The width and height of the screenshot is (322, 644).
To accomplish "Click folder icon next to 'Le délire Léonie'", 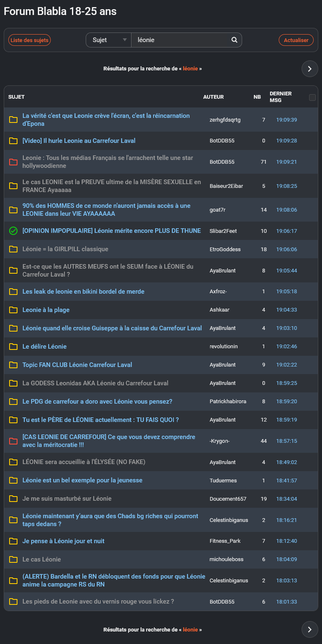I will (13, 347).
